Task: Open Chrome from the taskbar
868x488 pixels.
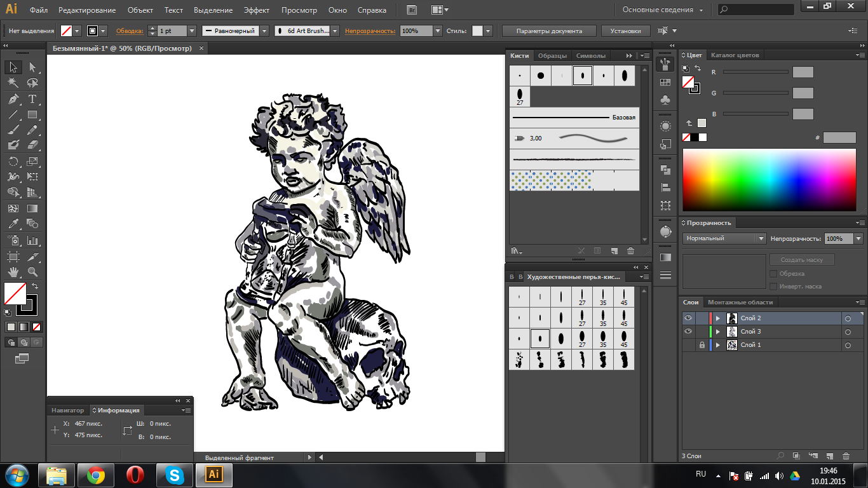Action: coord(96,475)
